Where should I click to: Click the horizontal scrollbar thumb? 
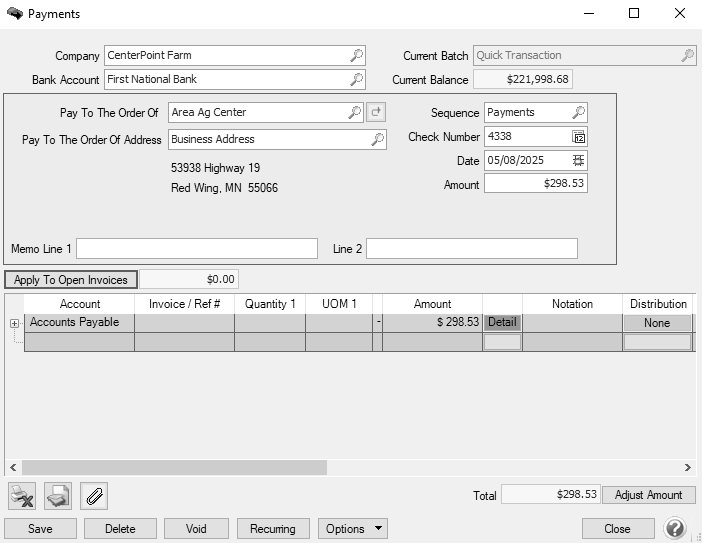click(x=175, y=468)
